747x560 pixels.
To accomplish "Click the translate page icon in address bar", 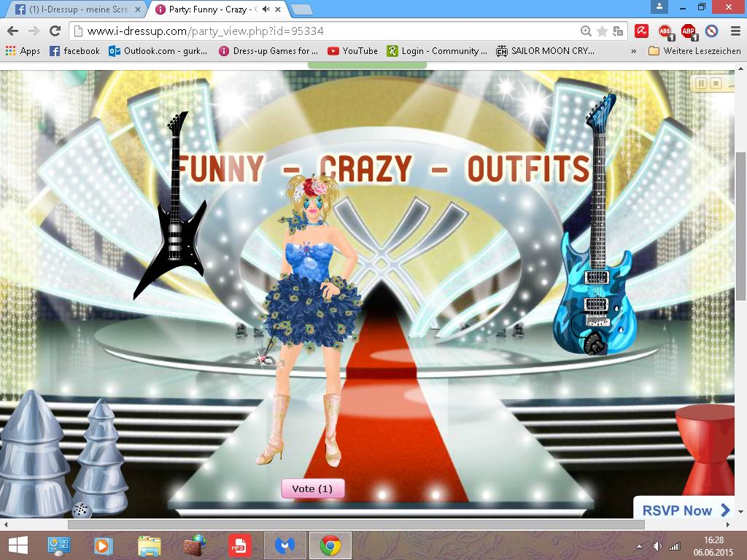I will [618, 31].
